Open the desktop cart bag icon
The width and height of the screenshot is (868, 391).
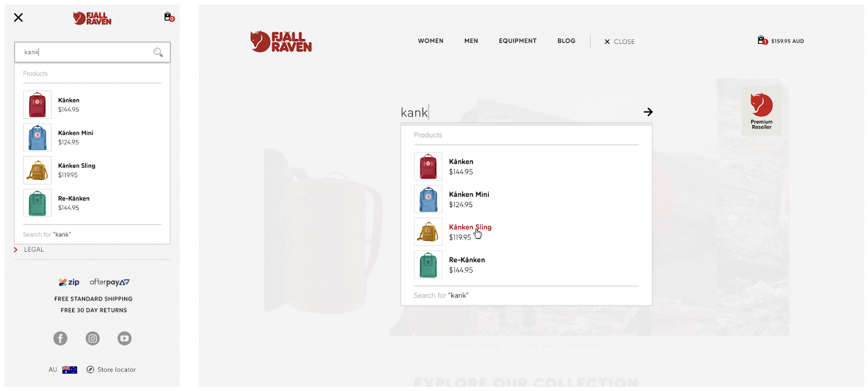763,40
